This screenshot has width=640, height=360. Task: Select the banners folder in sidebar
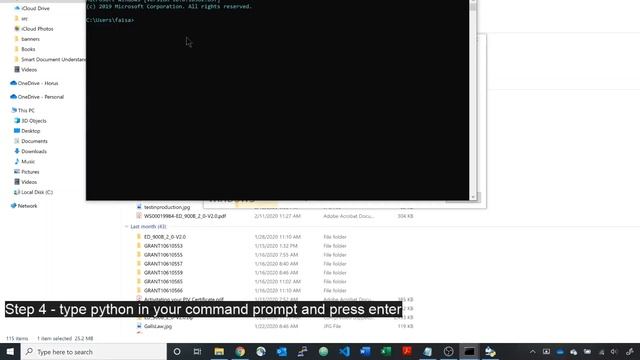[30, 39]
